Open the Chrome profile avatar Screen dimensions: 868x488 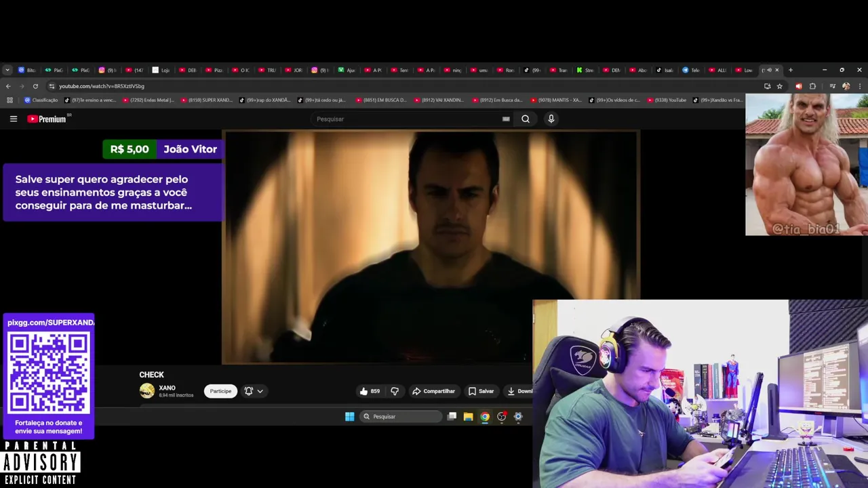pos(846,86)
